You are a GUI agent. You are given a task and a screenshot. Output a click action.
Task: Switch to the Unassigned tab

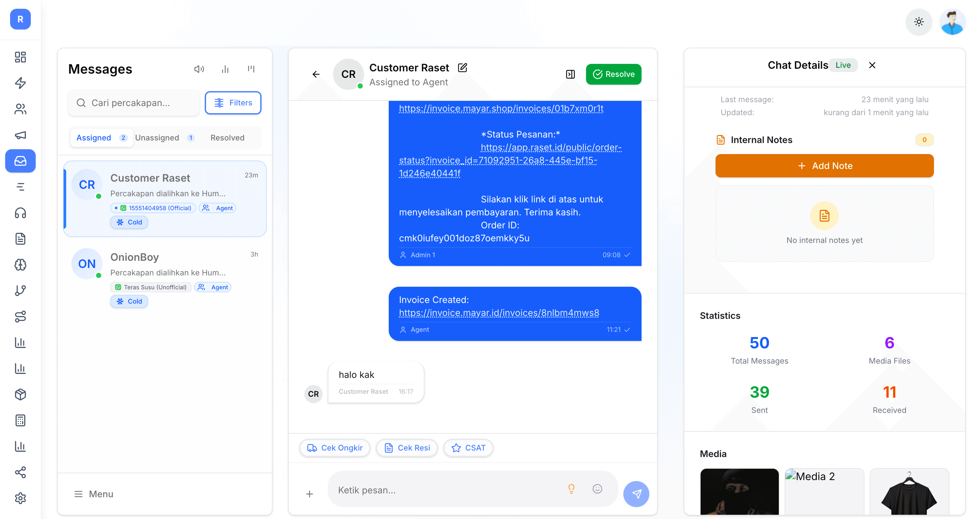click(157, 138)
